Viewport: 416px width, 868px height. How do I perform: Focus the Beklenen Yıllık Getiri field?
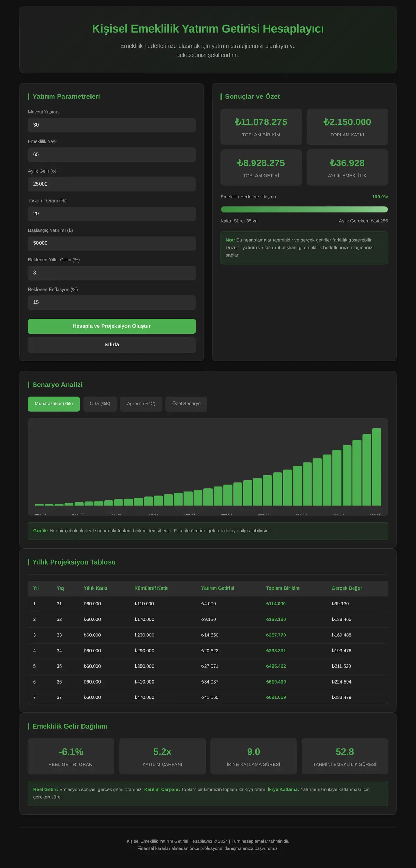[112, 273]
